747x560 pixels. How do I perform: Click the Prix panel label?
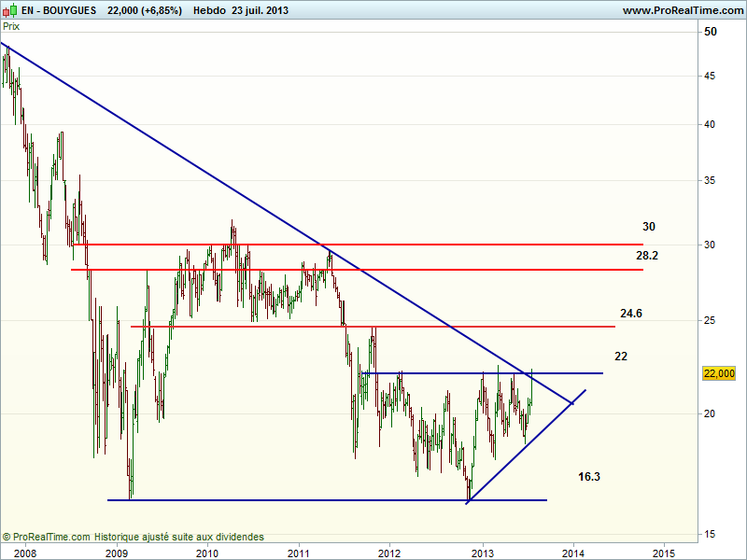coord(11,26)
